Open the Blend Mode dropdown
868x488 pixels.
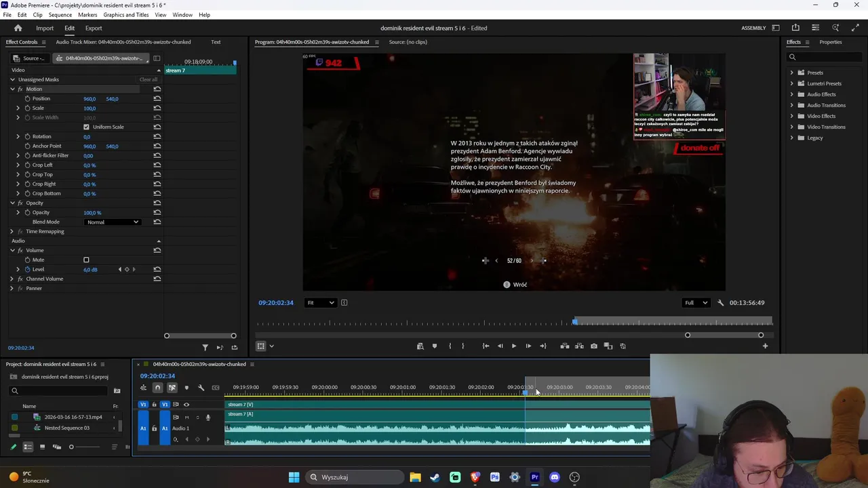pos(113,222)
